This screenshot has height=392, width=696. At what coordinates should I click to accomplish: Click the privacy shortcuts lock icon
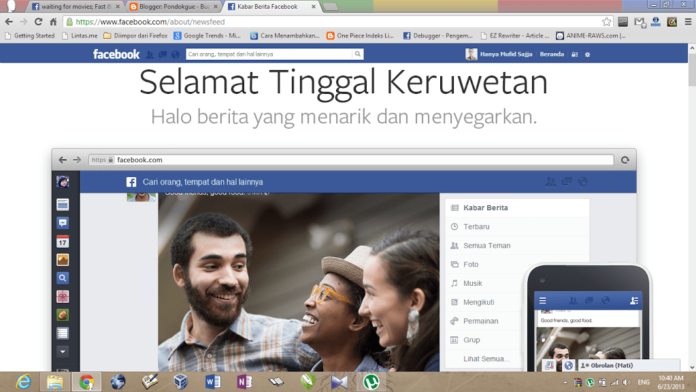tap(574, 55)
